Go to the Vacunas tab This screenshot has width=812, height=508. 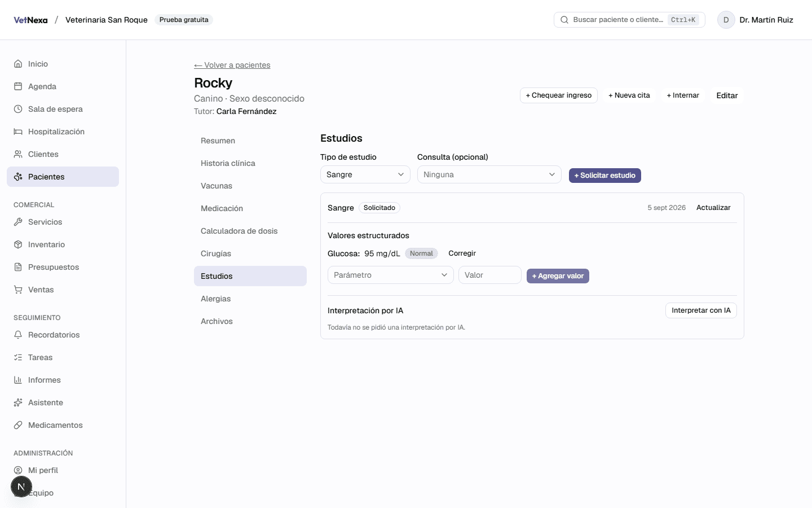point(250,186)
